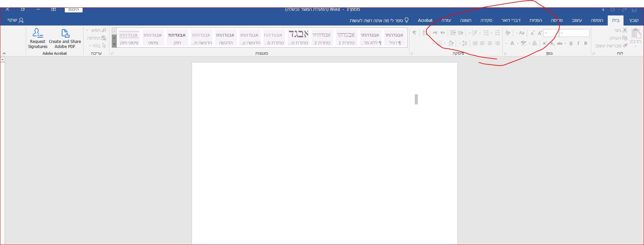Toggle superscript x²
Image resolution: width=644 pixels, height=245 pixels.
545,43
